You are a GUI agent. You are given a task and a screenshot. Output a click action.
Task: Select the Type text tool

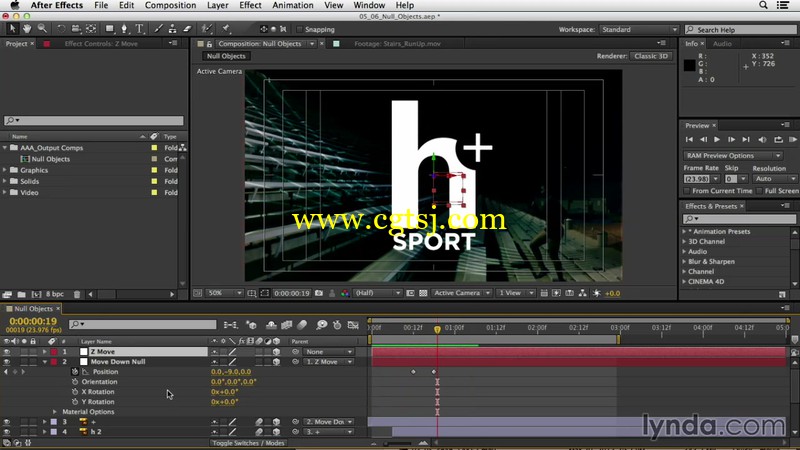point(139,29)
